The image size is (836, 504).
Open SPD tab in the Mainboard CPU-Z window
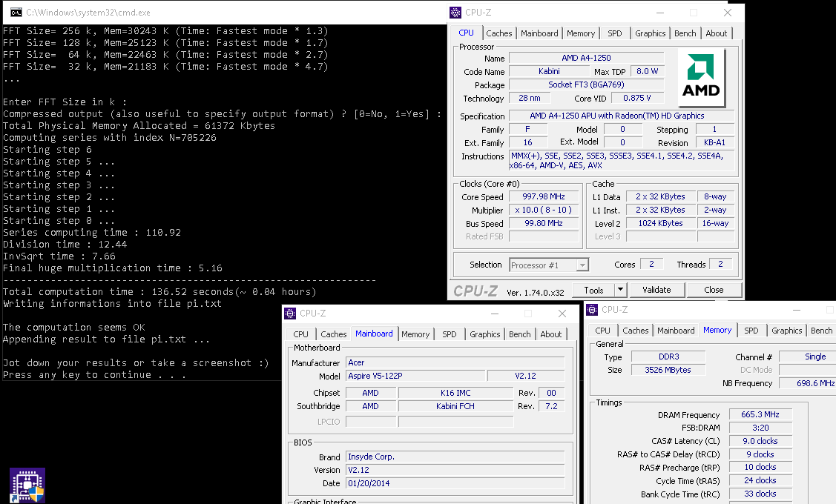tap(450, 334)
